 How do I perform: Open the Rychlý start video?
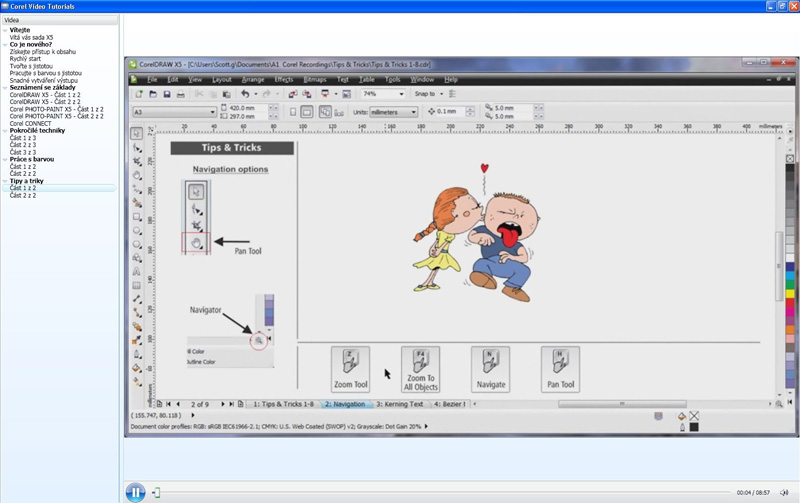tap(25, 59)
